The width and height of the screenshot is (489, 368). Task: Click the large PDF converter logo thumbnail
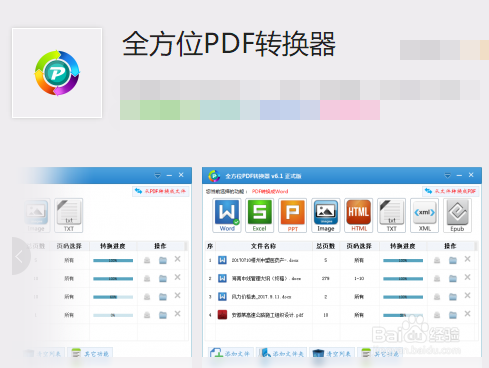coord(57,73)
